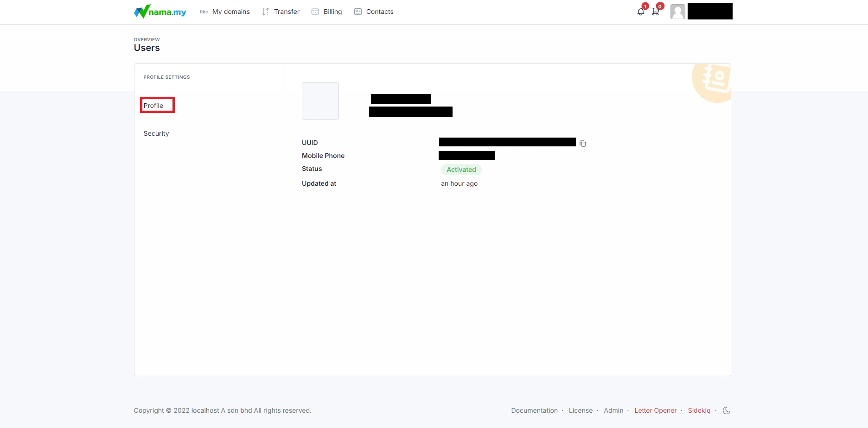This screenshot has width=868, height=428.
Task: Open My domains menu item
Action: pyautogui.click(x=231, y=12)
